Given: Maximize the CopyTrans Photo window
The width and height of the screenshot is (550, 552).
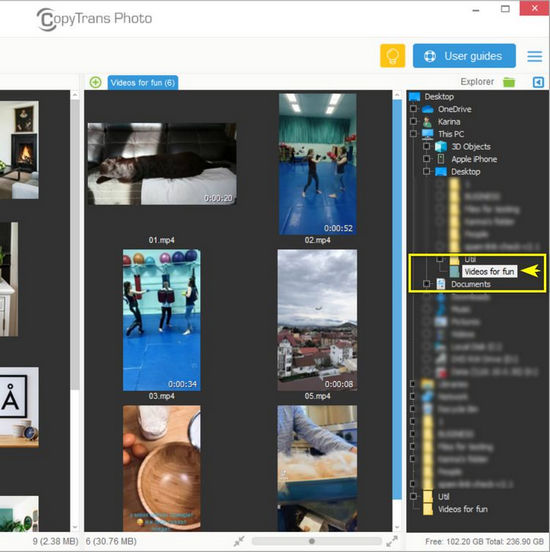Looking at the screenshot, I should tap(505, 9).
